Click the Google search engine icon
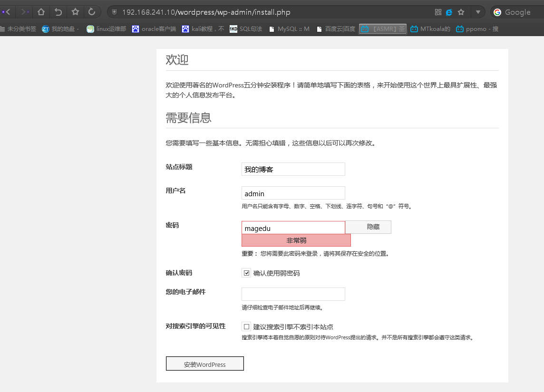This screenshot has width=544, height=392. [x=497, y=12]
